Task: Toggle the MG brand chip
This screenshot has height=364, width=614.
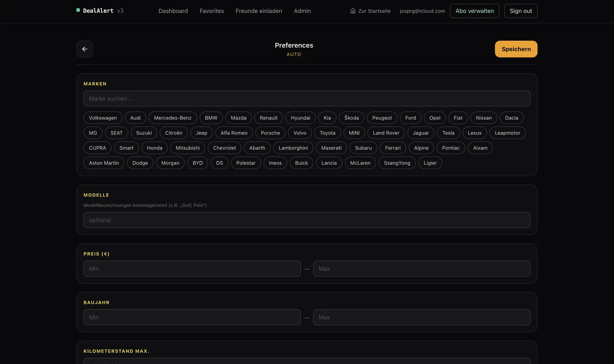Action: 93,133
